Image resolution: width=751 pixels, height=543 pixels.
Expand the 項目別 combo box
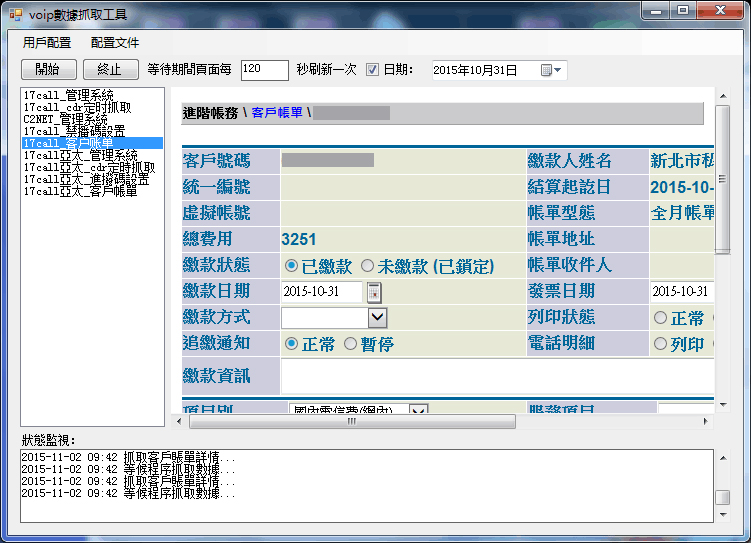[418, 411]
